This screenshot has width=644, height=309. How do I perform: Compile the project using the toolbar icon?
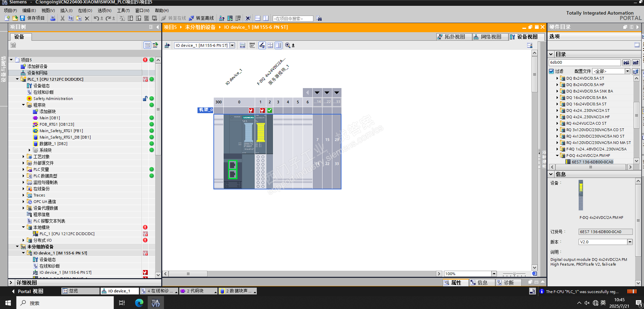[x=122, y=18]
